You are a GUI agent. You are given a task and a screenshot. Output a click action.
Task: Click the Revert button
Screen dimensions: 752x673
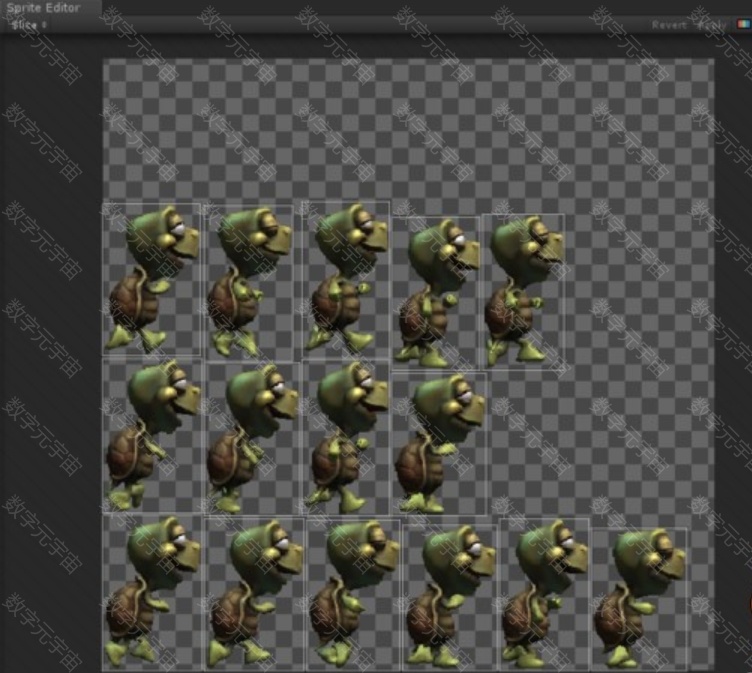pos(669,25)
